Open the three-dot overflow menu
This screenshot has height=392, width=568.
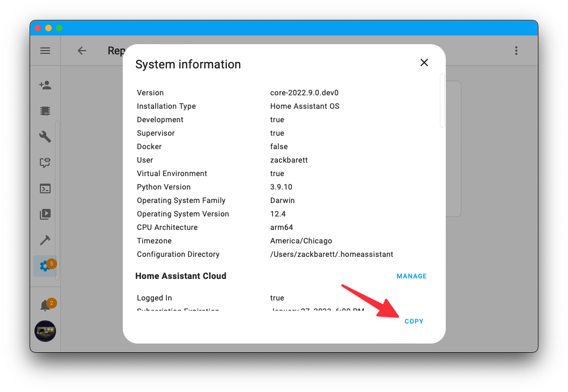point(516,51)
